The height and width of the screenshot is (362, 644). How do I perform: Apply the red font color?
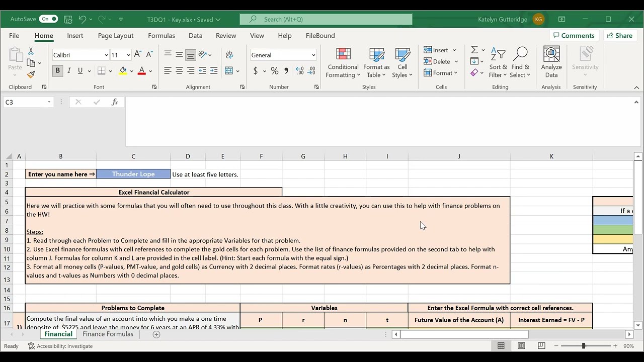[142, 71]
